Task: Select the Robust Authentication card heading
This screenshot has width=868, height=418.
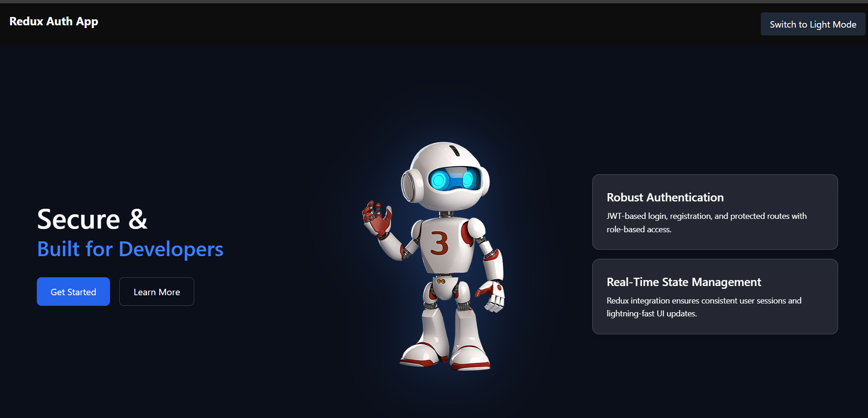Action: tap(665, 198)
